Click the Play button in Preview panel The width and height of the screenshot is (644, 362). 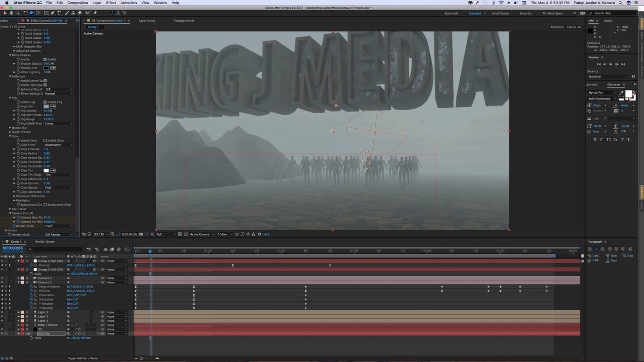pos(610,64)
